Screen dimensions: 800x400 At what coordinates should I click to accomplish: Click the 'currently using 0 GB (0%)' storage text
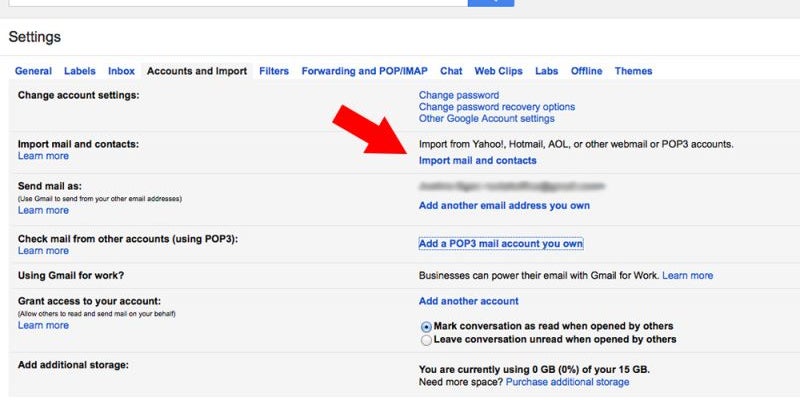coord(534,369)
